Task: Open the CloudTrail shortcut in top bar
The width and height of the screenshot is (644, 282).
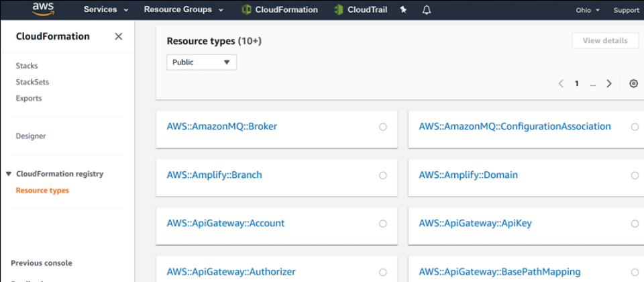Action: [360, 10]
